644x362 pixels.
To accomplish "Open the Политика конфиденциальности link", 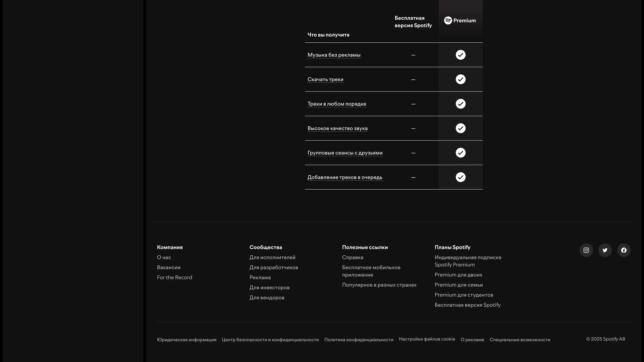I will tap(359, 340).
